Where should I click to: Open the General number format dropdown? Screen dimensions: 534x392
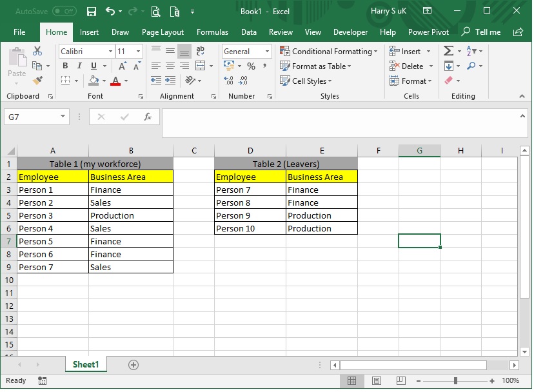tap(268, 52)
